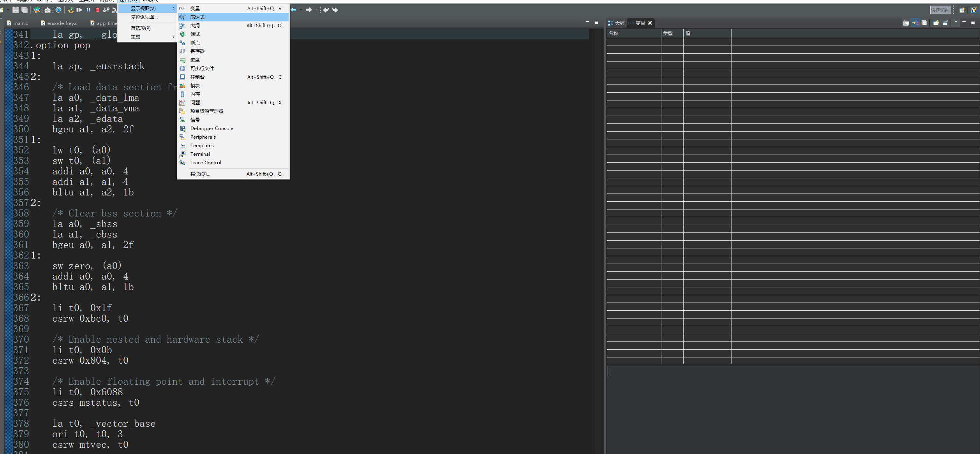Open the Debugger Console view
This screenshot has width=980, height=454.
pos(233,128)
